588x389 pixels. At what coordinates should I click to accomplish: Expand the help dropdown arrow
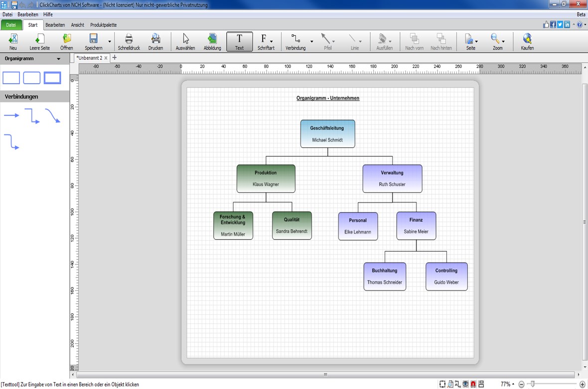(x=585, y=25)
